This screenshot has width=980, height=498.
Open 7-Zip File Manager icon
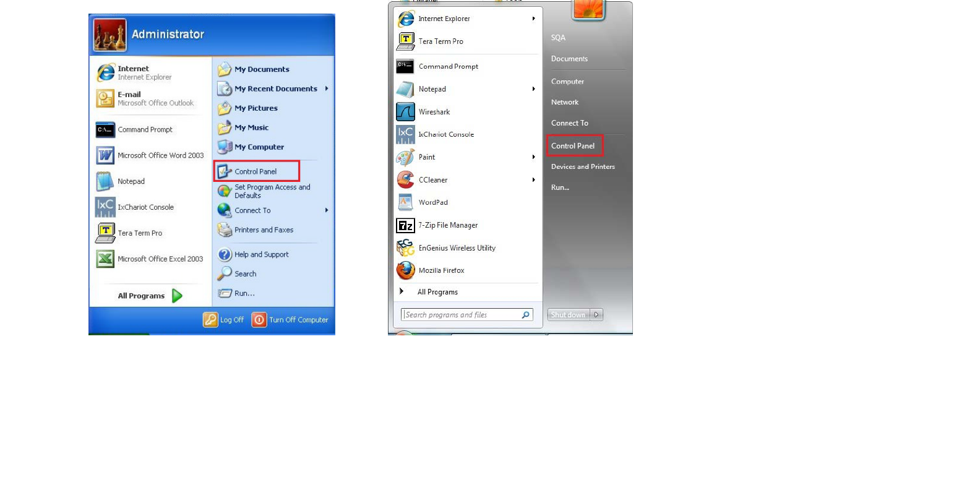point(405,225)
